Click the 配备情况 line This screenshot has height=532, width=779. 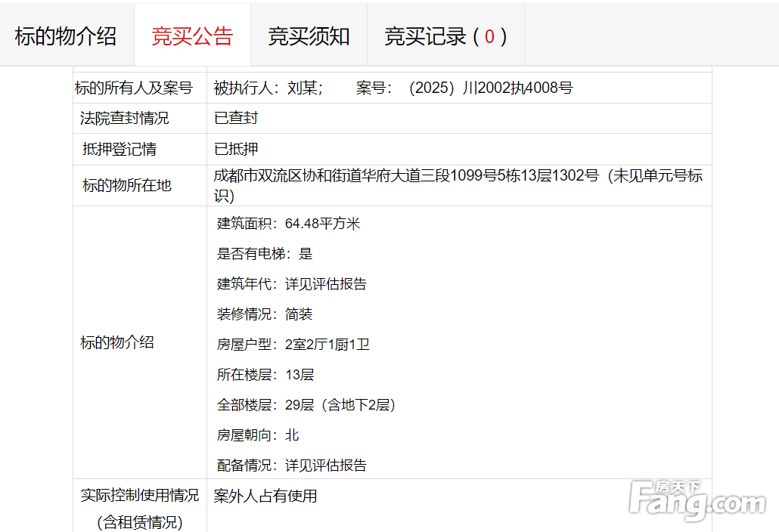(x=292, y=466)
